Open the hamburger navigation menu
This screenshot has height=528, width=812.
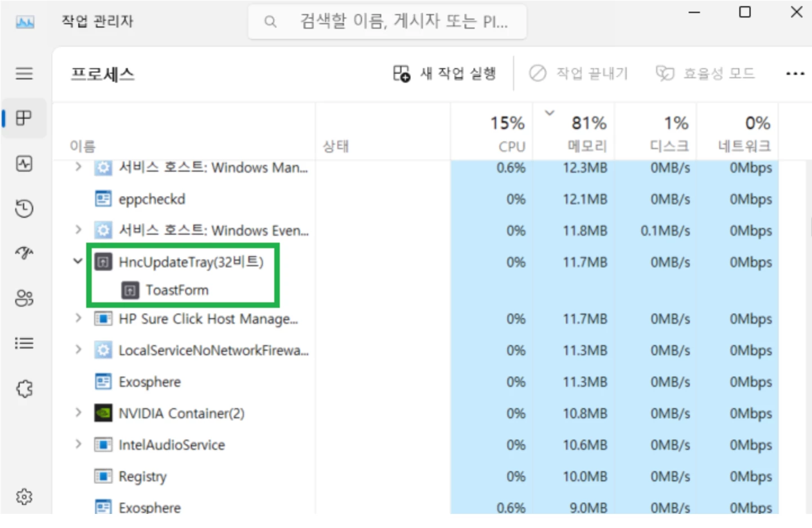click(x=24, y=73)
